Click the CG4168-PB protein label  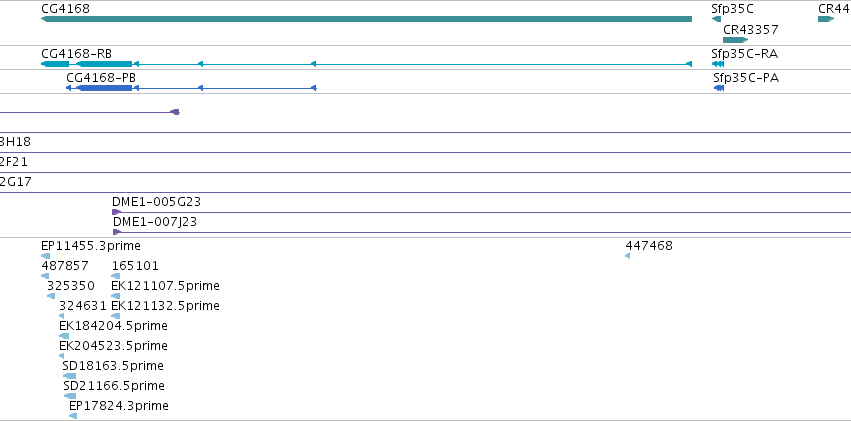pyautogui.click(x=101, y=78)
